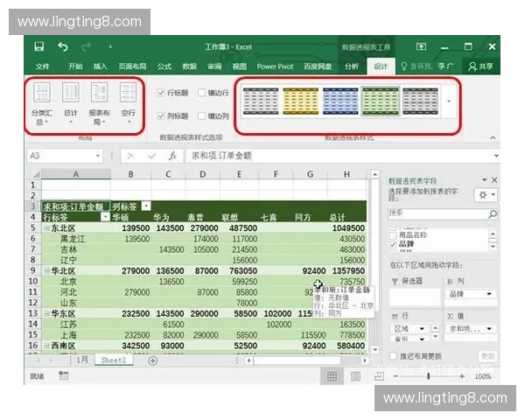Click the ribbon display options icon
The height and width of the screenshot is (420, 525).
[421, 46]
